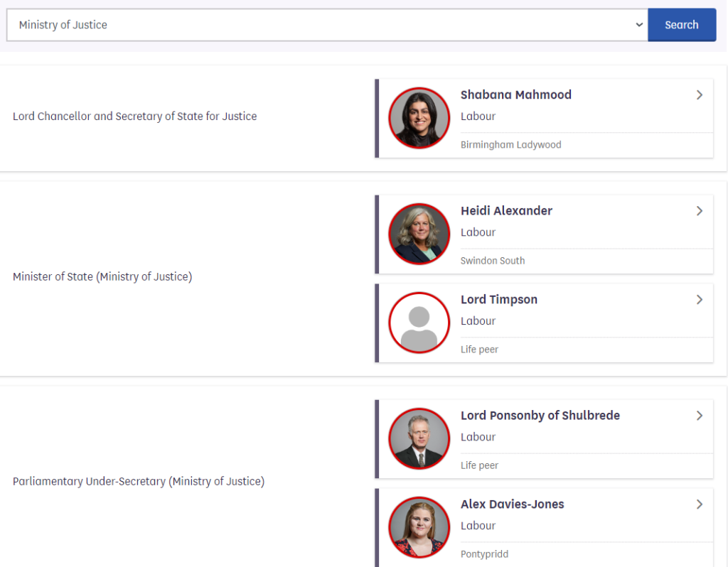728x567 pixels.
Task: Click 'Lord Chancellor and Secretary of State for Justice'
Action: (134, 117)
